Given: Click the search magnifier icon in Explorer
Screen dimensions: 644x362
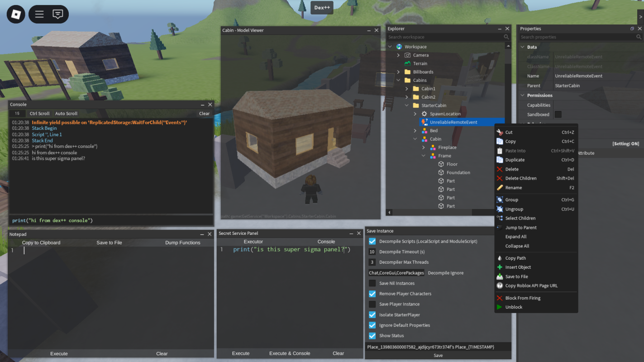Looking at the screenshot, I should coord(506,37).
